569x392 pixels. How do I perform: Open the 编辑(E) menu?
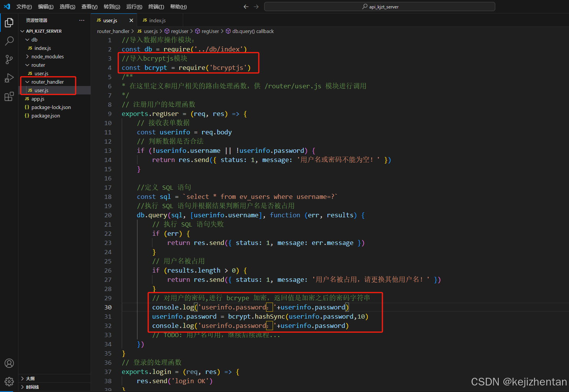pyautogui.click(x=46, y=7)
